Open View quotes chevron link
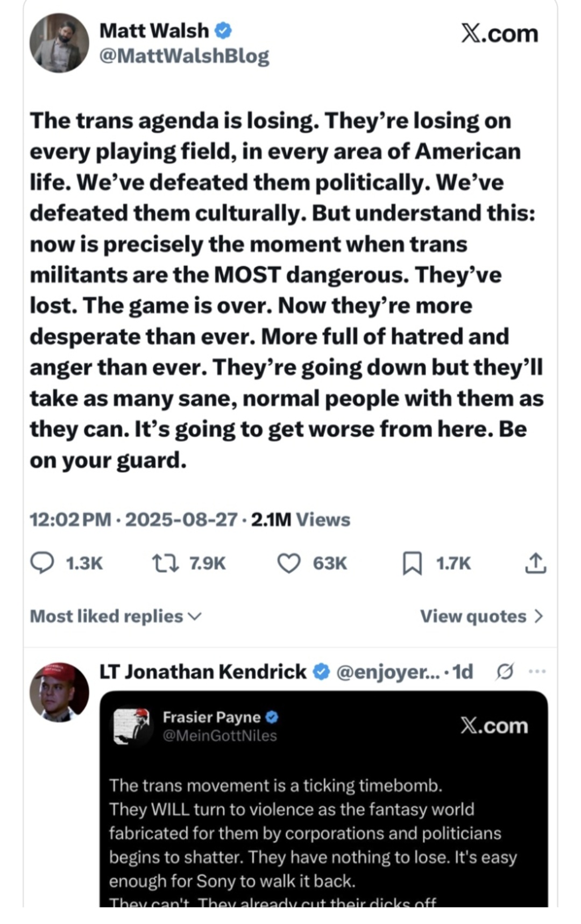The width and height of the screenshot is (581, 924). (482, 616)
